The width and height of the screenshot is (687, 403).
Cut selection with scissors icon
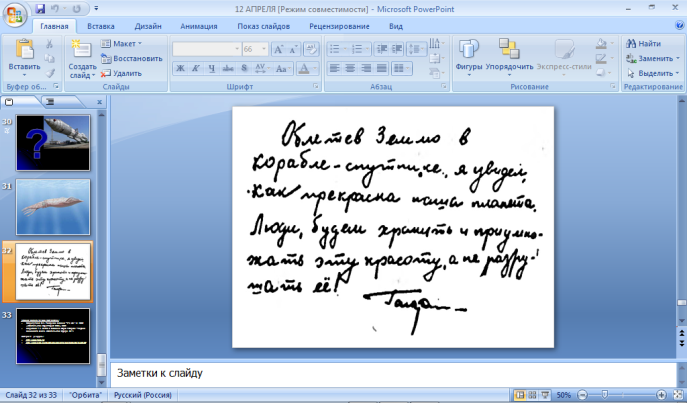click(x=50, y=44)
